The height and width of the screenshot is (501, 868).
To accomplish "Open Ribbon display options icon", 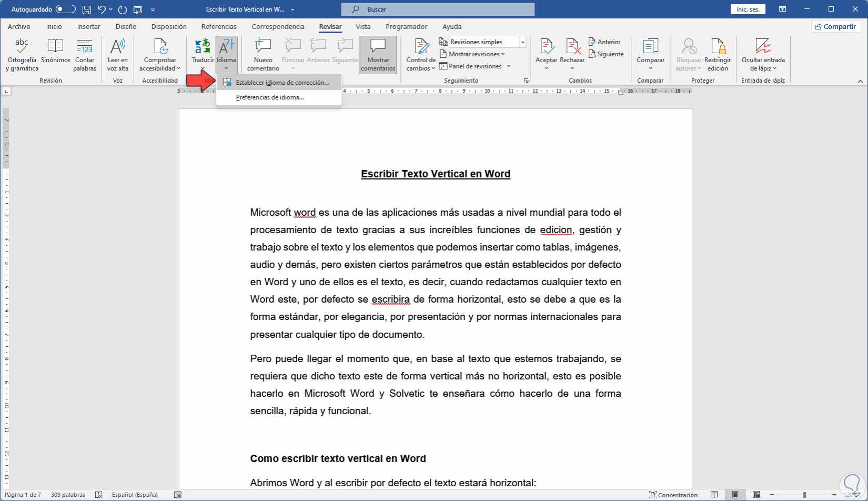I will click(783, 9).
